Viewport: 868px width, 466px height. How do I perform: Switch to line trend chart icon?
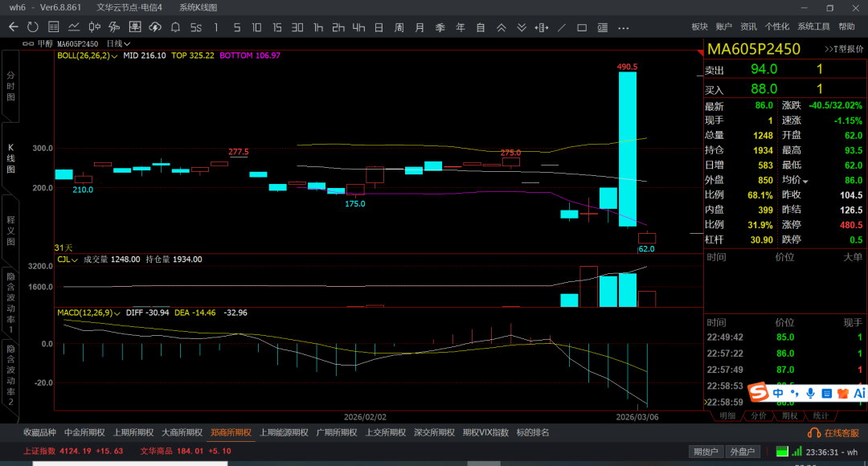(x=74, y=27)
